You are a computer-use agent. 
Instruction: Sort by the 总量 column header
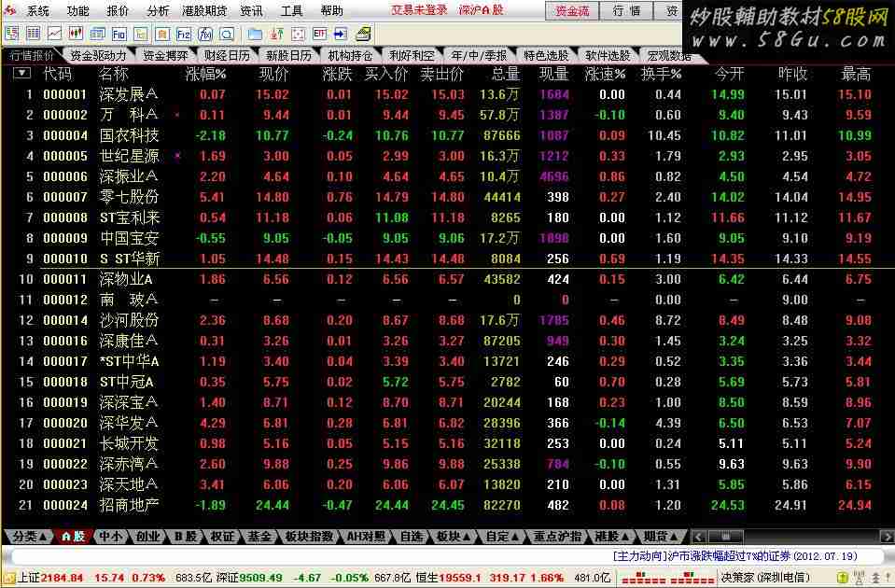coord(505,74)
